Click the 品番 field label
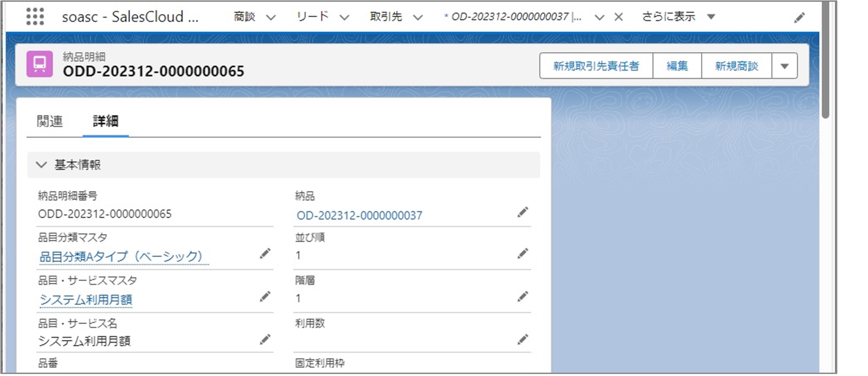Image resolution: width=868 pixels, height=376 pixels. [48, 363]
